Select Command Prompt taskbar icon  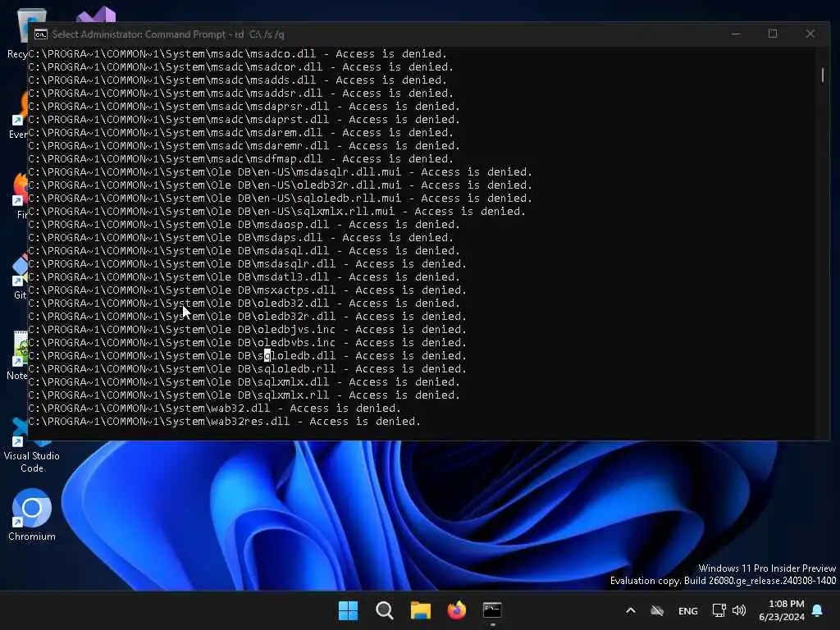pos(492,610)
